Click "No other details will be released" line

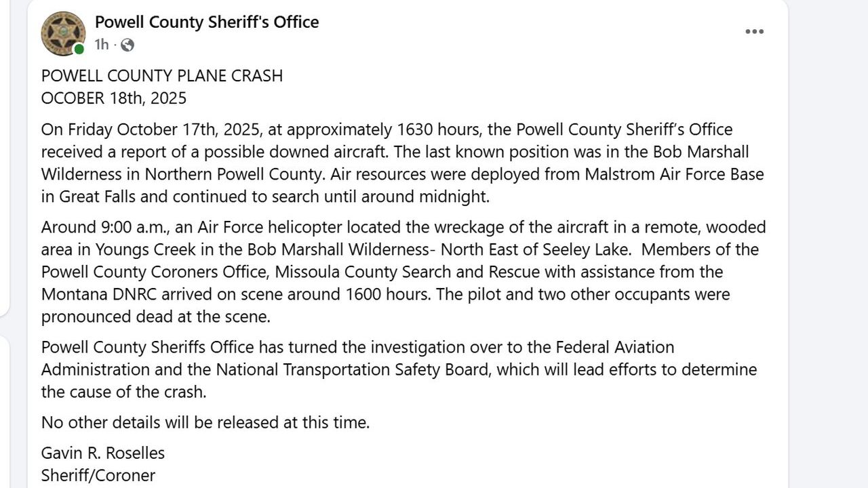point(205,423)
